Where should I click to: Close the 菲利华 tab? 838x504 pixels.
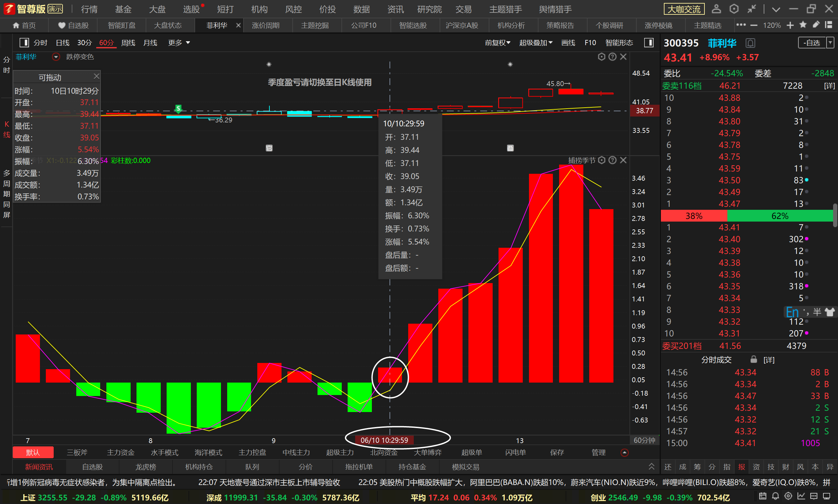(238, 26)
